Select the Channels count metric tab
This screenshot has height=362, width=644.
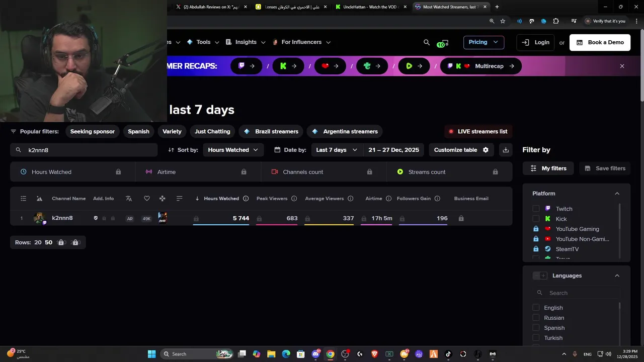tap(324, 172)
